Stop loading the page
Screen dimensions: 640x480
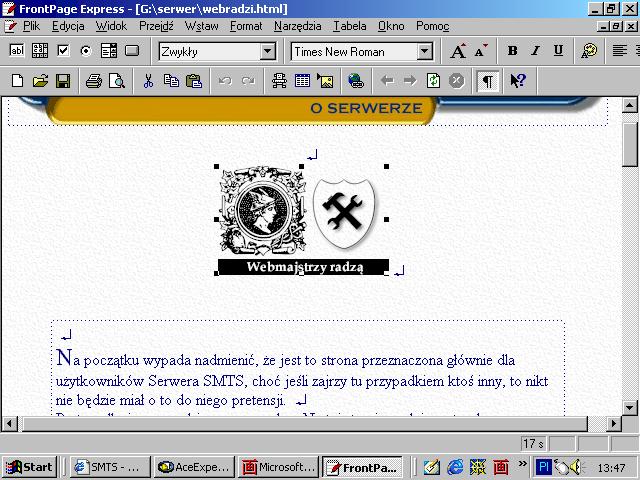[456, 81]
